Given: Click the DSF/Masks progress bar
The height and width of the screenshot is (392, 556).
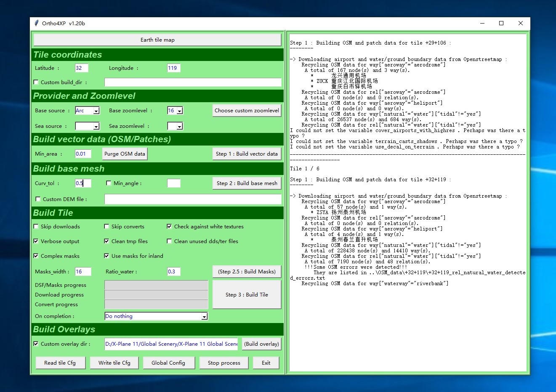Looking at the screenshot, I should tap(156, 285).
